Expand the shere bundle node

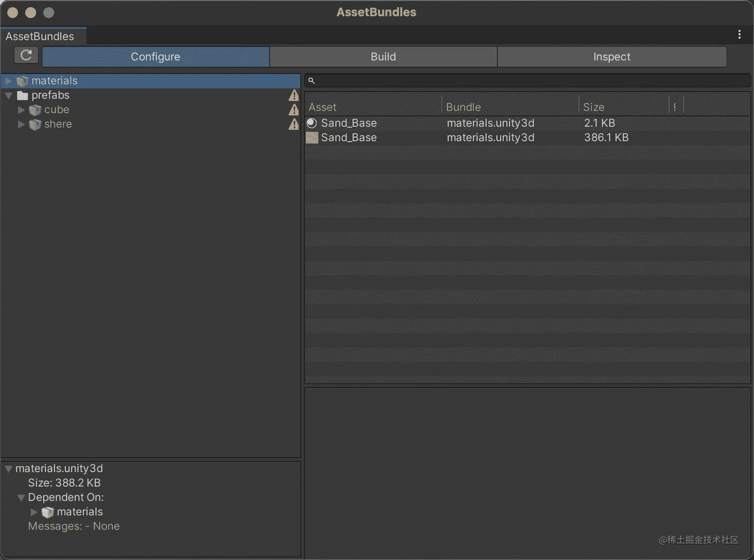click(21, 124)
